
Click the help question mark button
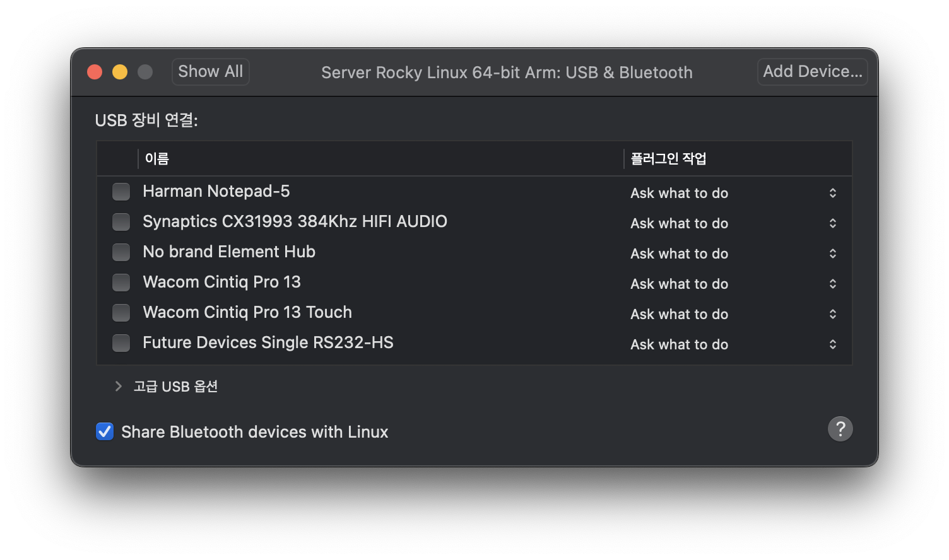(840, 429)
